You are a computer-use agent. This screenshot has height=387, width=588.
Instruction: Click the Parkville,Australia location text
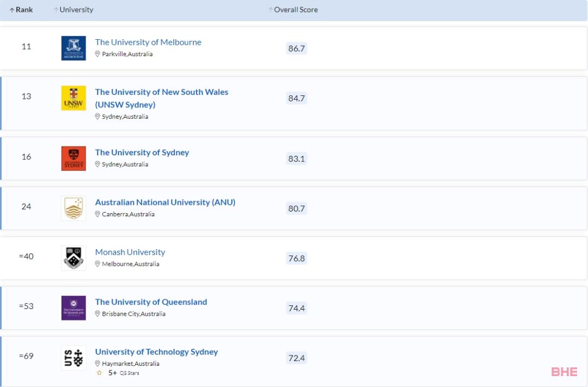127,54
